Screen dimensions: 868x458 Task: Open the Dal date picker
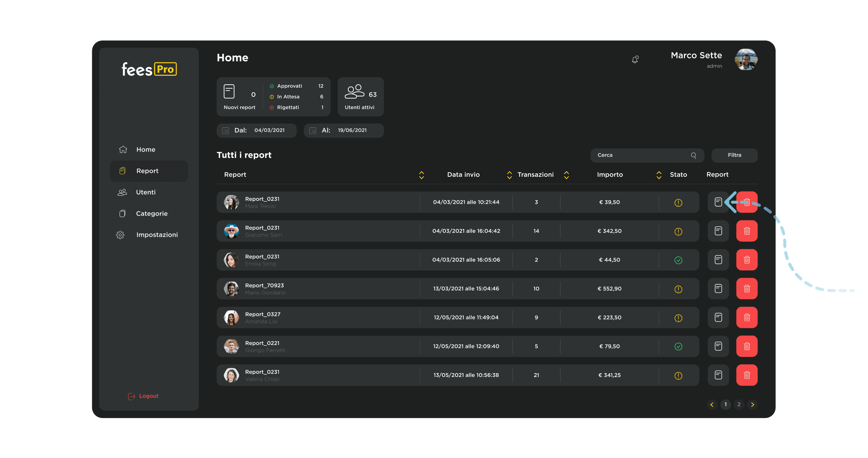pos(256,130)
